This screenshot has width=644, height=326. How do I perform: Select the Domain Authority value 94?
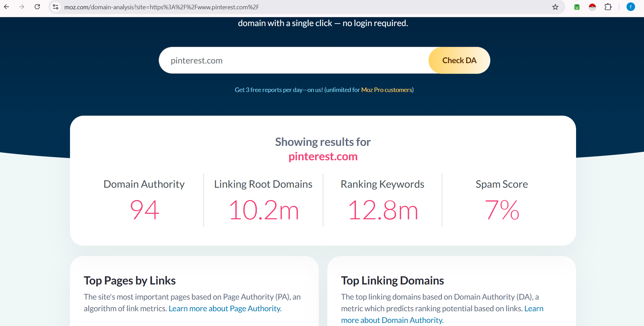(144, 210)
